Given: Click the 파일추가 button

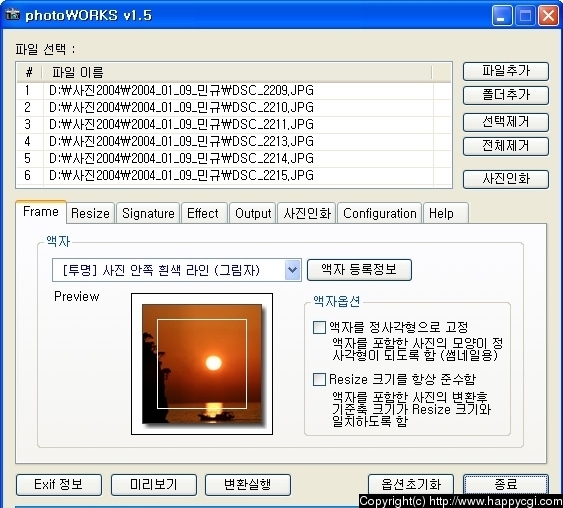Looking at the screenshot, I should click(x=506, y=71).
